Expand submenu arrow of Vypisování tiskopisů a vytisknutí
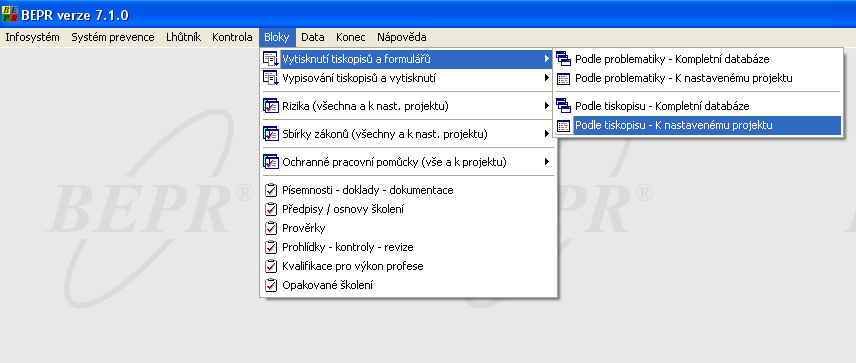The width and height of the screenshot is (856, 363). [546, 78]
